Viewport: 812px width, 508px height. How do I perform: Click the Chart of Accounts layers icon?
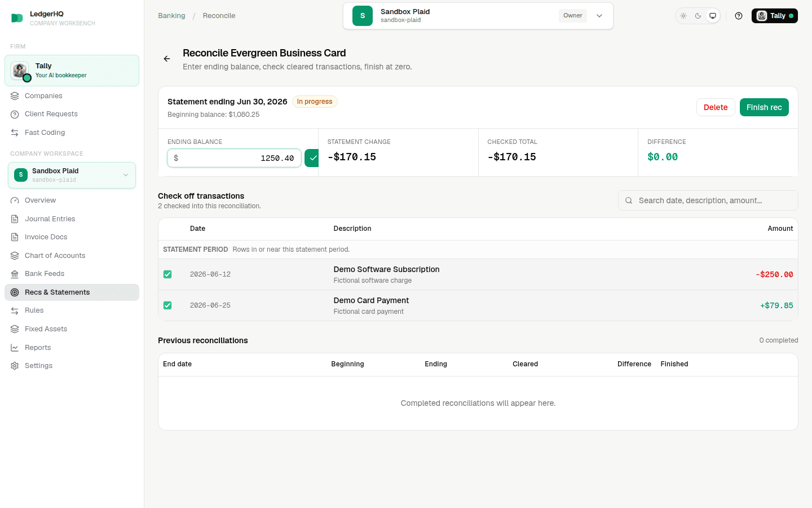click(15, 256)
